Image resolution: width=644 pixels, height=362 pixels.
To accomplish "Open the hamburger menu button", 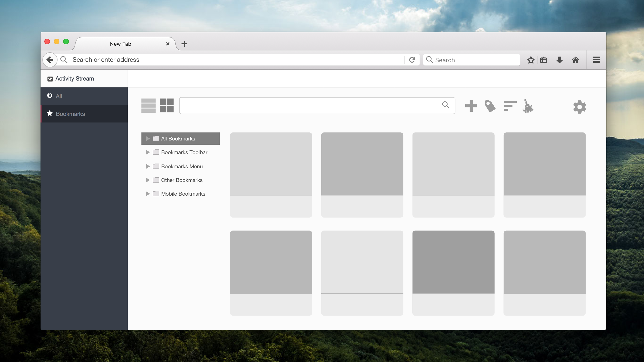I will coord(596,60).
